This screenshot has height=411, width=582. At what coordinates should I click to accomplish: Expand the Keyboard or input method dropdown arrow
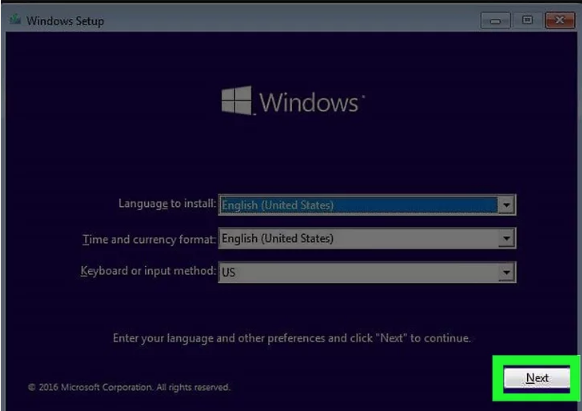[x=506, y=273]
